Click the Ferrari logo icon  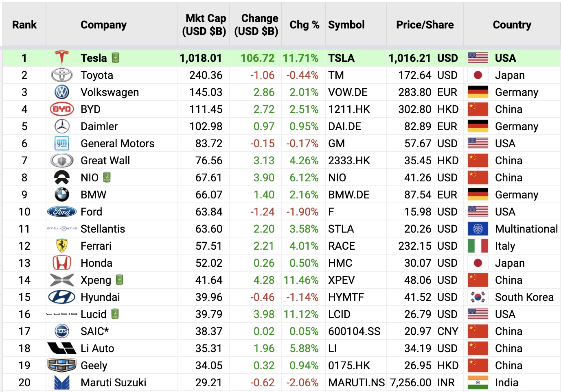62,246
